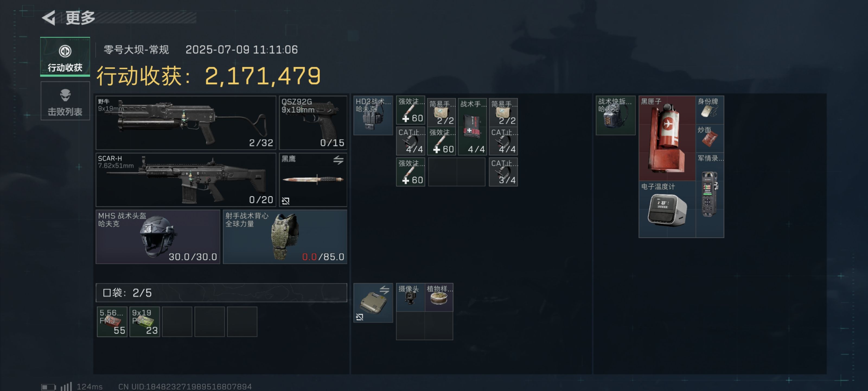Image resolution: width=868 pixels, height=391 pixels.
Task: Click the 战术手 medical kit item
Action: click(x=473, y=127)
